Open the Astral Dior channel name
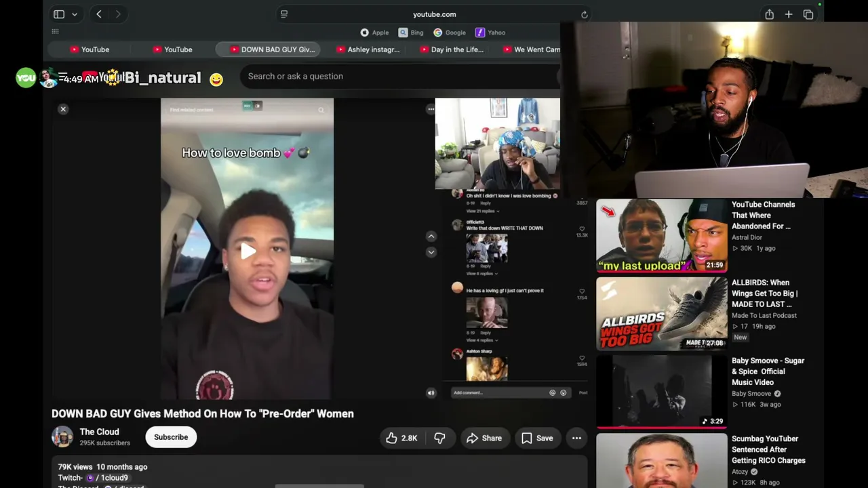 [x=747, y=237]
